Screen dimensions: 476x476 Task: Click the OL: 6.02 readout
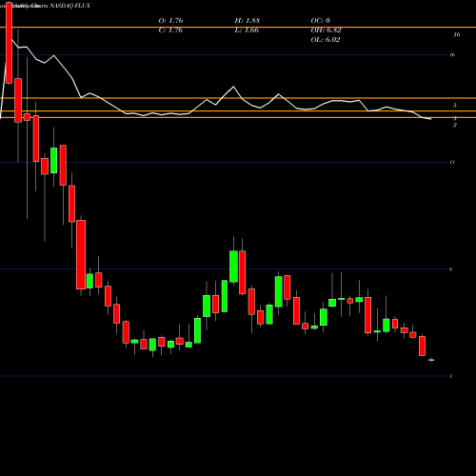326,40
